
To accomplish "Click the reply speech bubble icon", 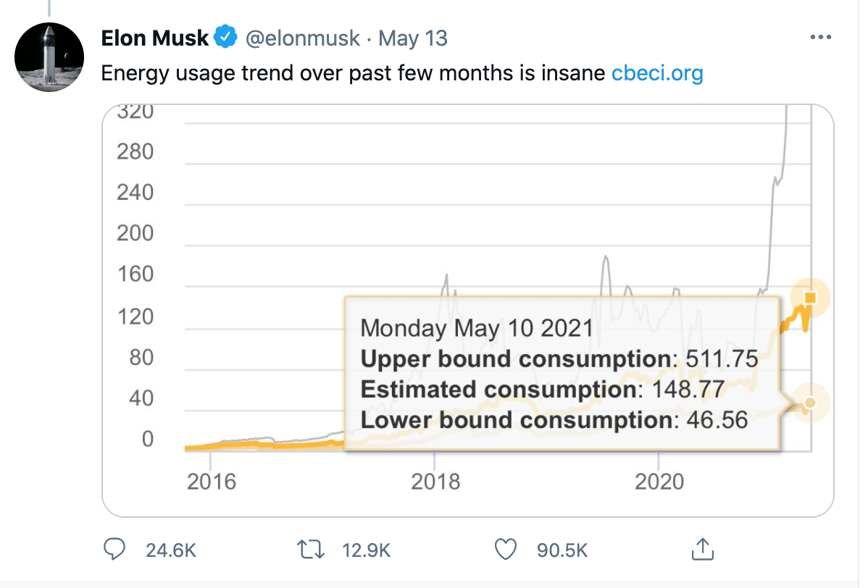I will 114,550.
